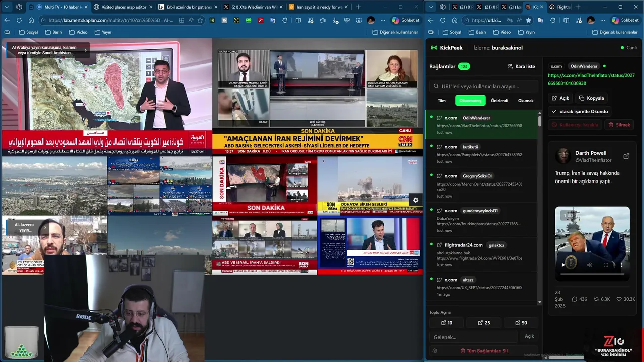Bulk open 25 links
The width and height of the screenshot is (644, 362).
(x=484, y=323)
